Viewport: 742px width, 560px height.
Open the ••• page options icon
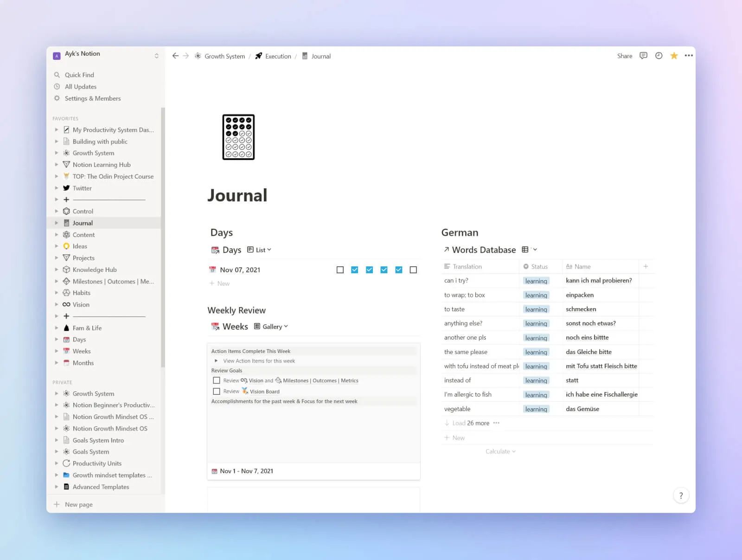[689, 56]
